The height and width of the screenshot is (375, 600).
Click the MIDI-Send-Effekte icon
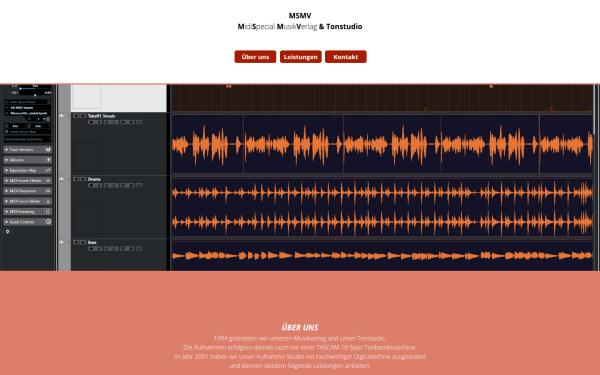[x=48, y=201]
